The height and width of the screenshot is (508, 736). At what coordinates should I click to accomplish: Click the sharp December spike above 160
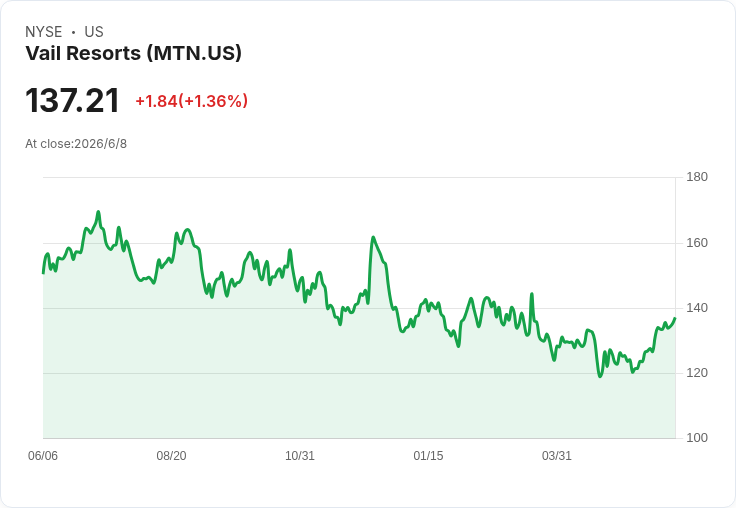[x=373, y=238]
